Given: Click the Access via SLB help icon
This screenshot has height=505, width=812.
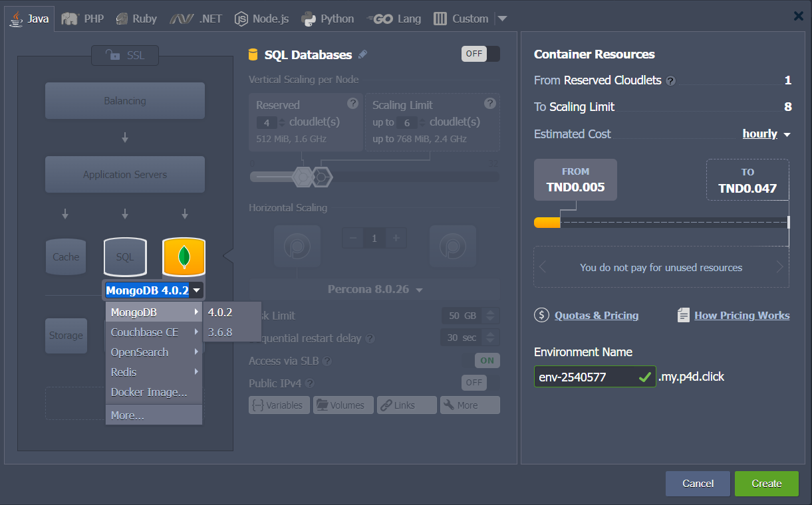Looking at the screenshot, I should [327, 361].
